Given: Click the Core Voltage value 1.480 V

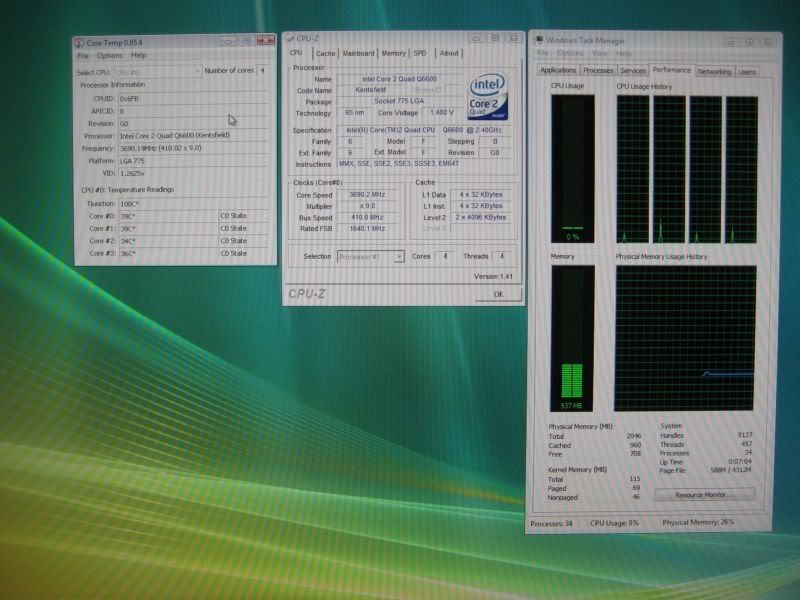Looking at the screenshot, I should [x=442, y=112].
